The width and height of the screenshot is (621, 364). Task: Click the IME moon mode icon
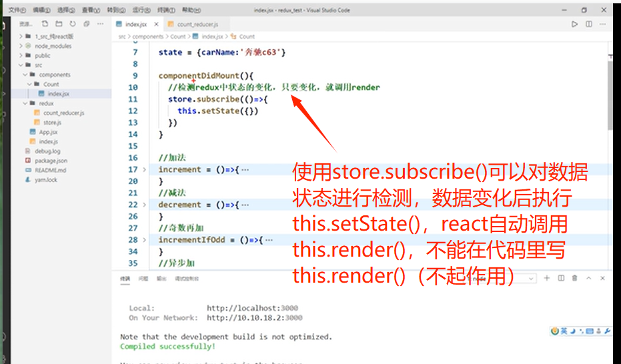(x=573, y=331)
